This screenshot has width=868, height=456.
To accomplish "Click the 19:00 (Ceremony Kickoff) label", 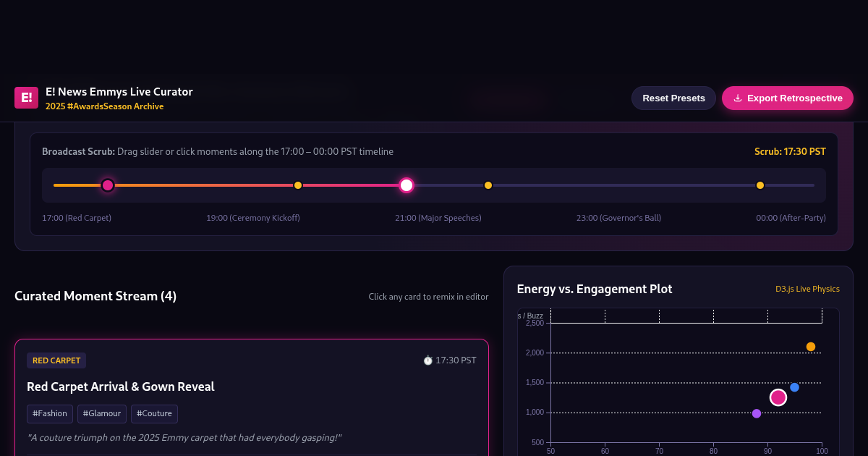I will [253, 218].
